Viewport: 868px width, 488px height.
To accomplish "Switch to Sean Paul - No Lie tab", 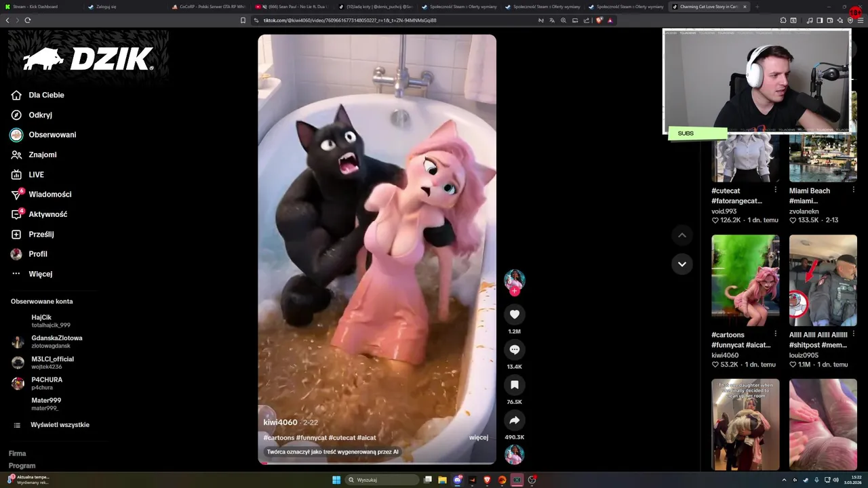I will [292, 6].
